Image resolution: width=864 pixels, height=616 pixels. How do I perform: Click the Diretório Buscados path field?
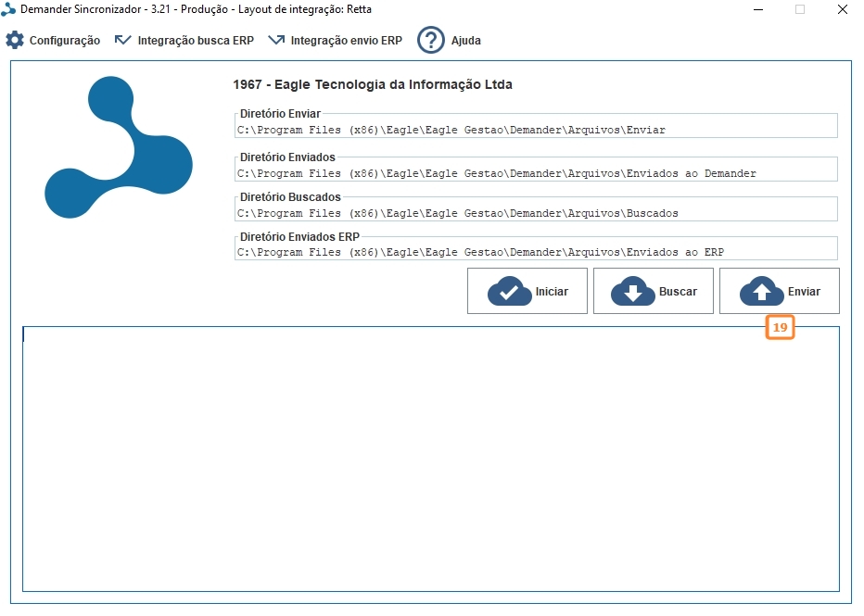pyautogui.click(x=536, y=213)
